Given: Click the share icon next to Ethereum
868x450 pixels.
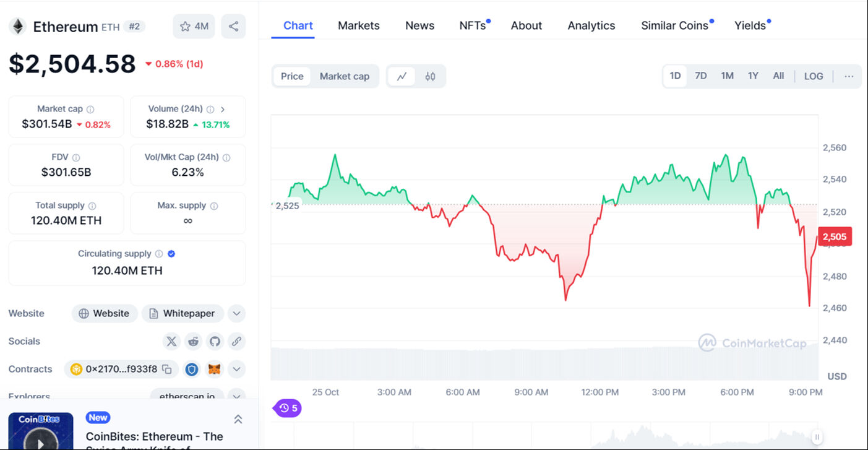Looking at the screenshot, I should point(233,26).
